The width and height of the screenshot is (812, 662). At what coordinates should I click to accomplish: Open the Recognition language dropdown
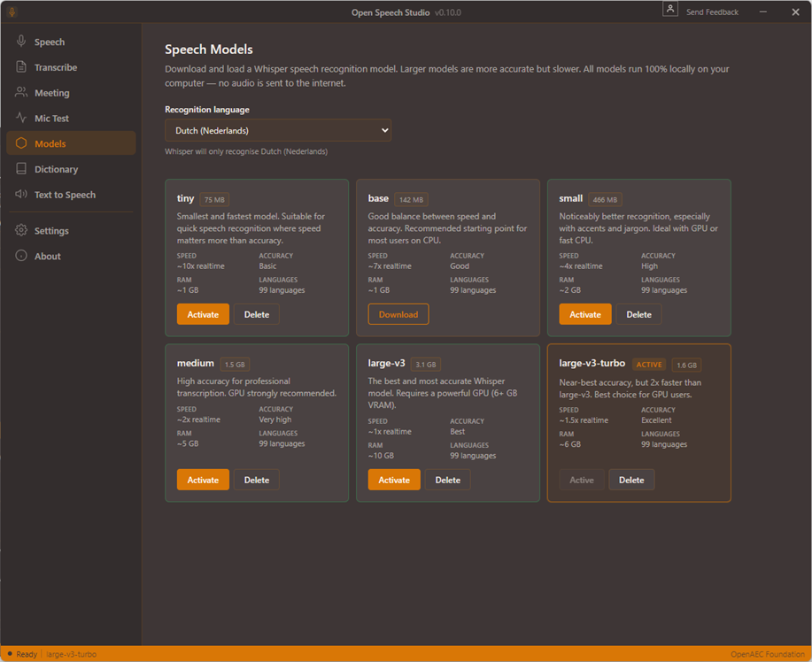278,130
